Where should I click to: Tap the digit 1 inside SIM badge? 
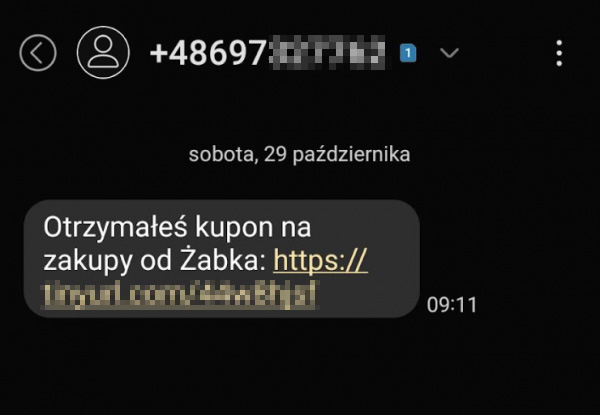[x=408, y=53]
